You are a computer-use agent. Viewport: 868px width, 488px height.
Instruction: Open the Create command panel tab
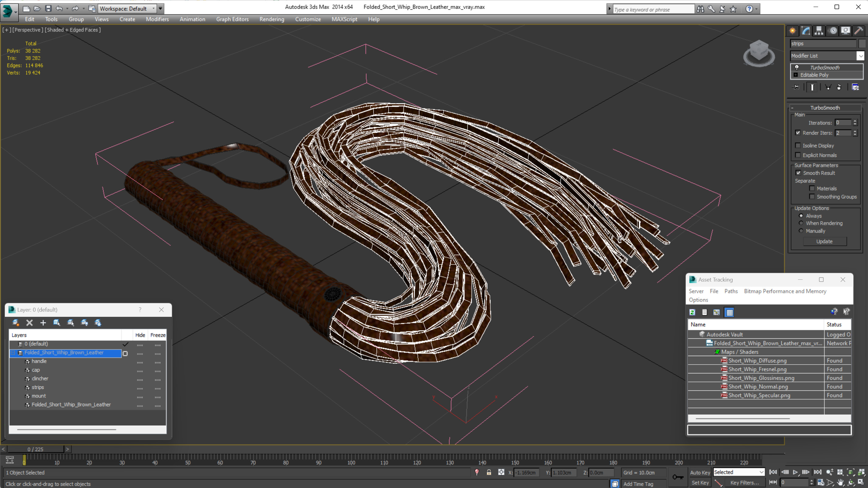click(792, 31)
